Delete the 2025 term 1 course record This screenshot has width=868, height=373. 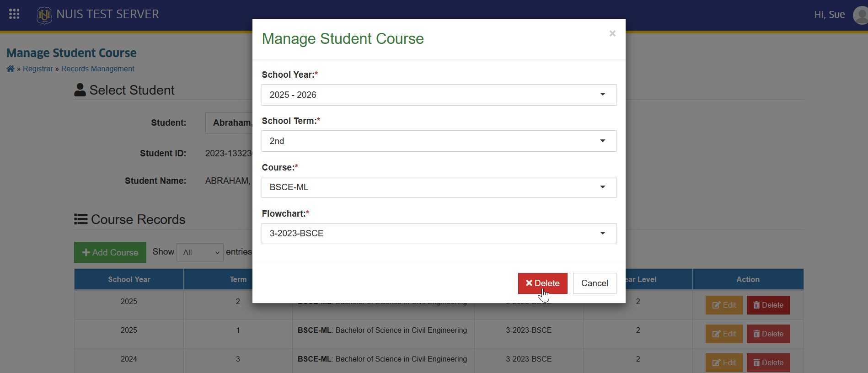pos(768,334)
